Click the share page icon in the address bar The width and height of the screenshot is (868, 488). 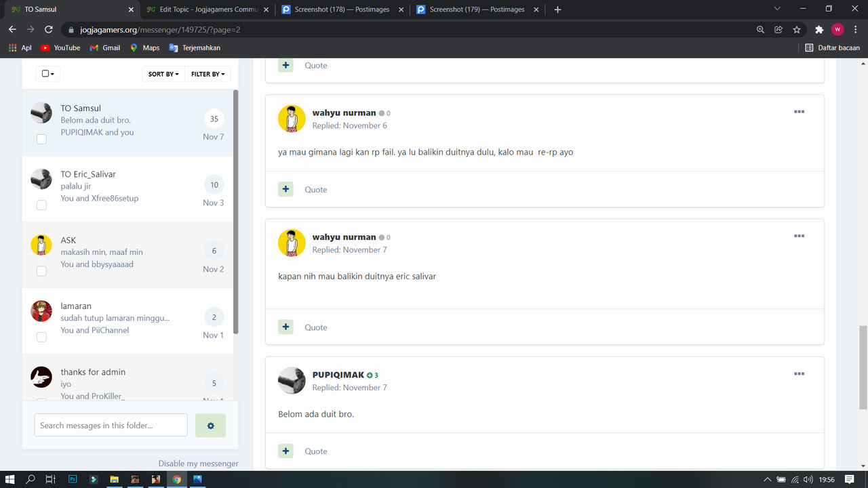pyautogui.click(x=778, y=30)
